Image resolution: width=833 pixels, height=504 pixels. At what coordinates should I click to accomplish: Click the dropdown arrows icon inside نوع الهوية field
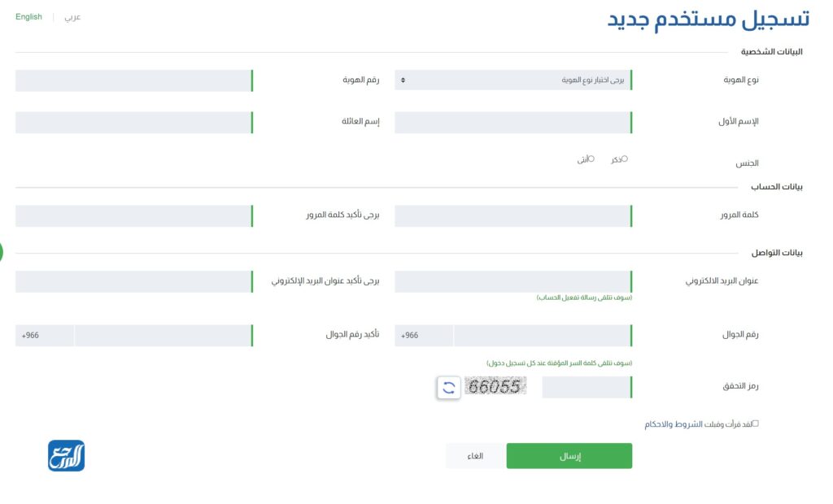(404, 80)
